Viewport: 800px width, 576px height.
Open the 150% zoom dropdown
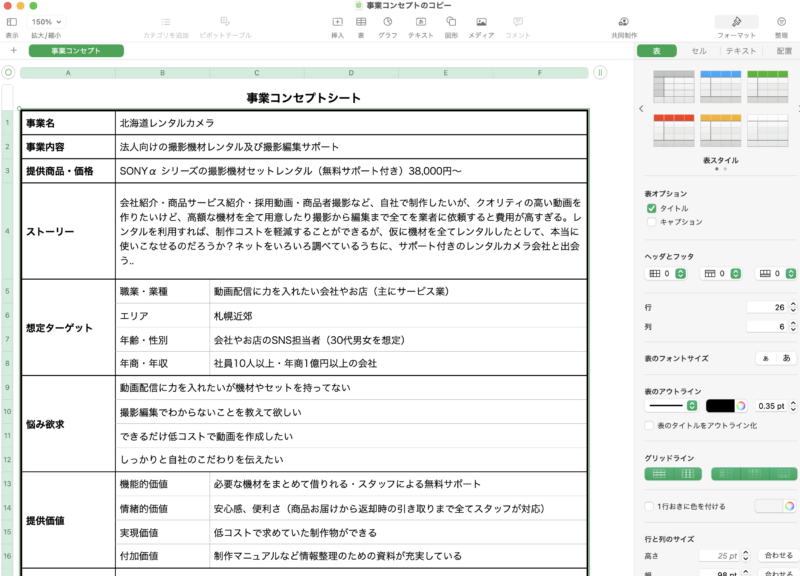(46, 22)
